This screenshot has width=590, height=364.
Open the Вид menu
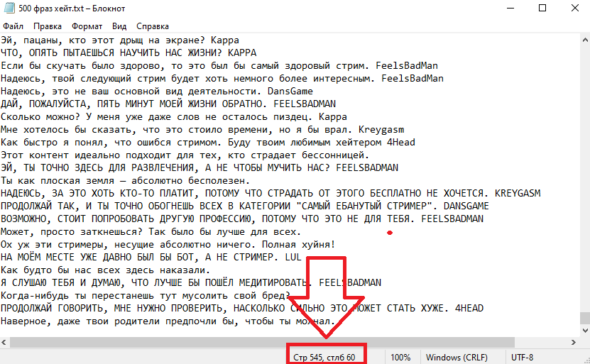119,26
